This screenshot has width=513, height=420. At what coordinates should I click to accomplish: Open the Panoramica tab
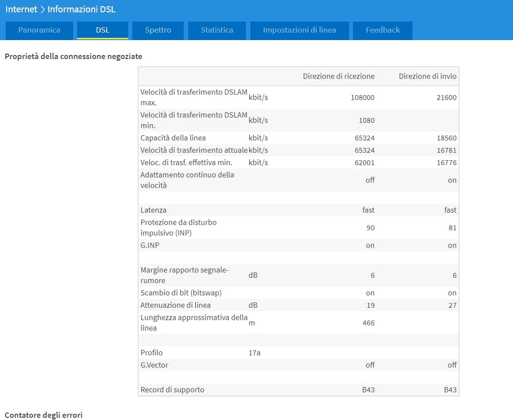[x=39, y=30]
